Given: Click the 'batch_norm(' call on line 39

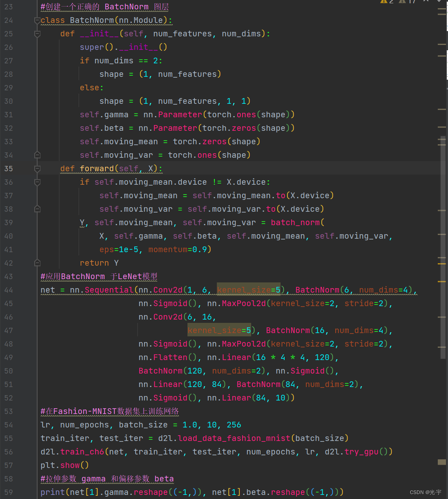Looking at the screenshot, I should [x=298, y=223].
